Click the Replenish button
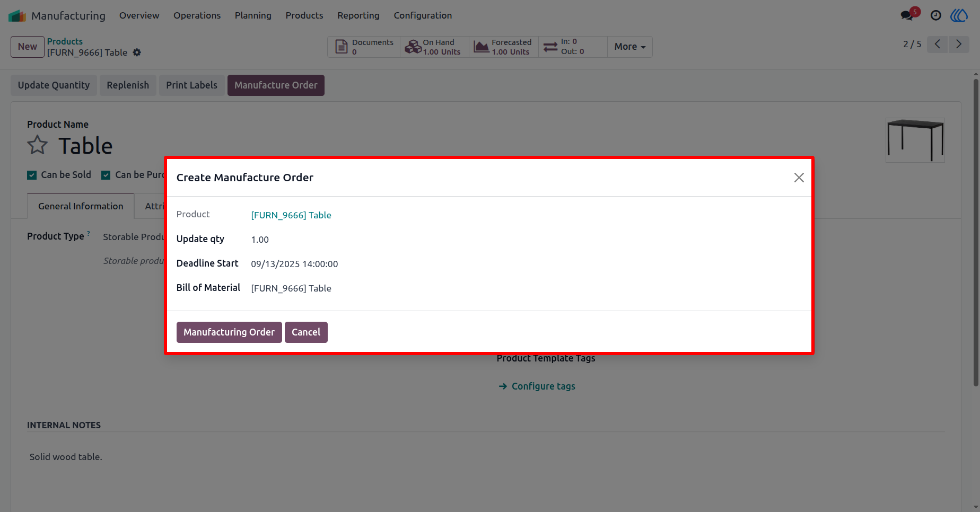 (128, 85)
